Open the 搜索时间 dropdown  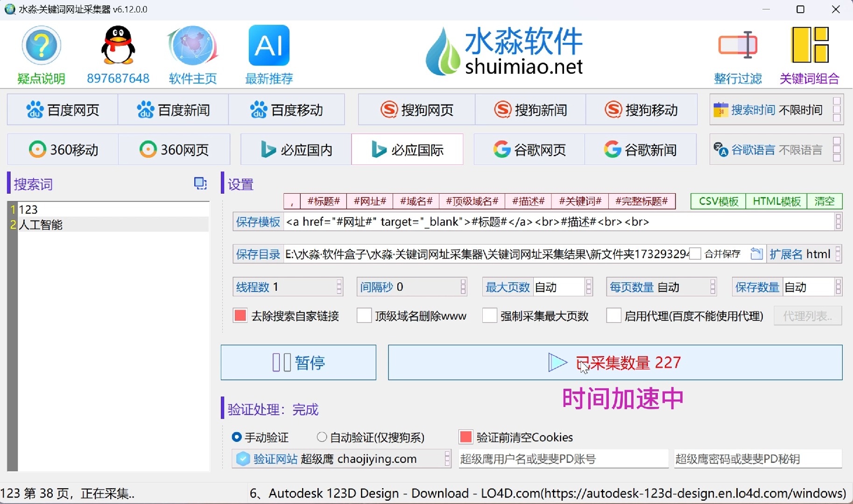click(777, 110)
